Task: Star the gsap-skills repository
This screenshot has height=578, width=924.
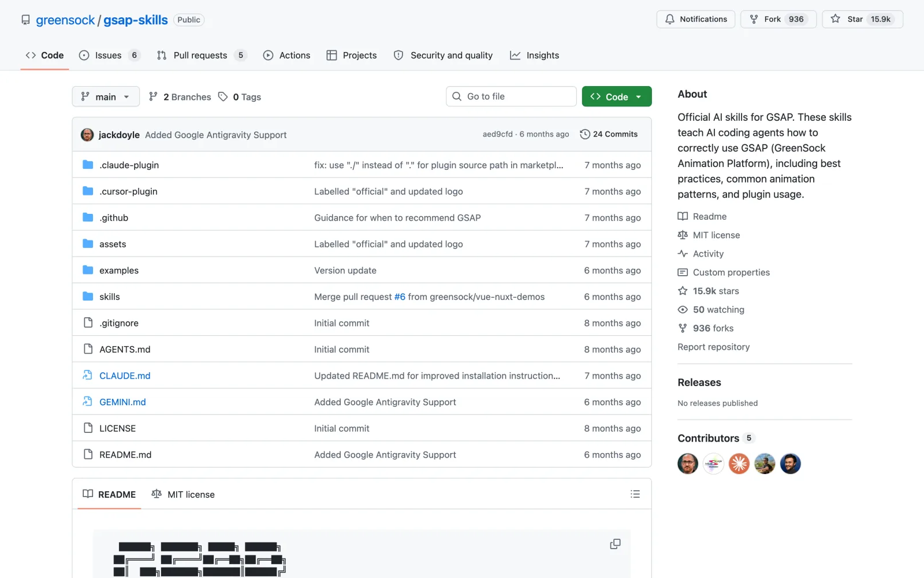Action: 862,19
